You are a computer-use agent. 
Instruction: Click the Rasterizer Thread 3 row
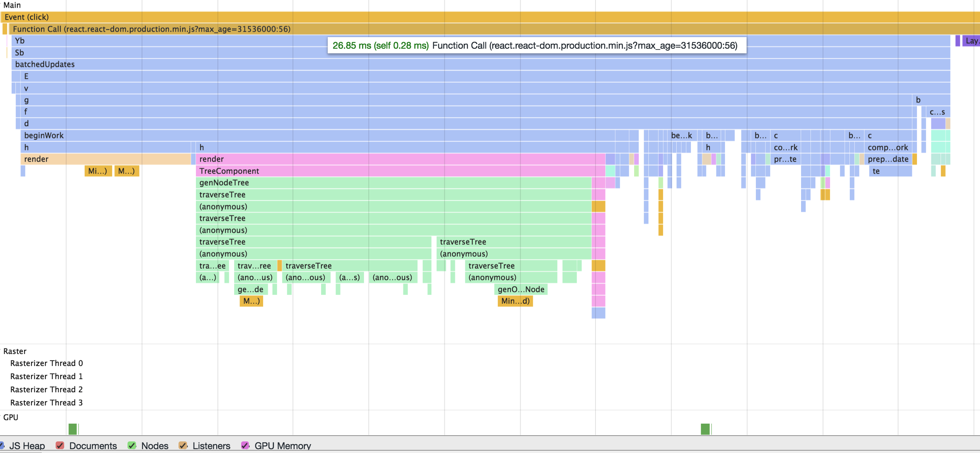(x=46, y=402)
